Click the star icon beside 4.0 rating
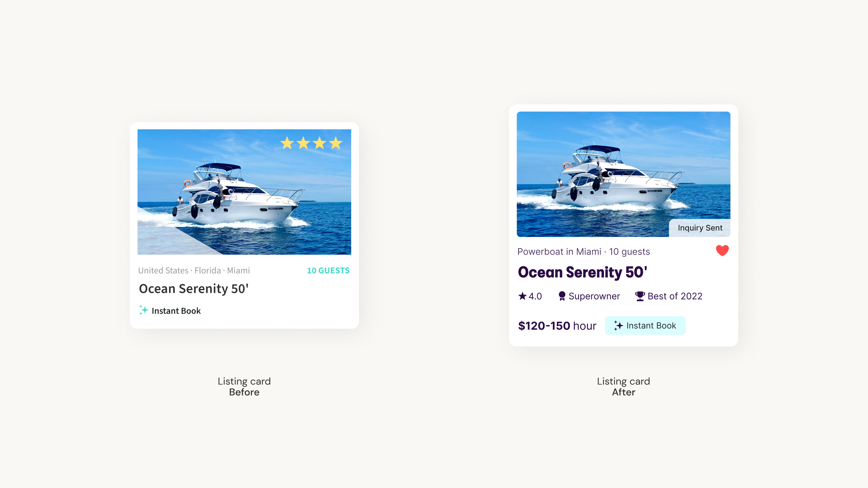Screen dimensions: 868x488 [x=522, y=296]
